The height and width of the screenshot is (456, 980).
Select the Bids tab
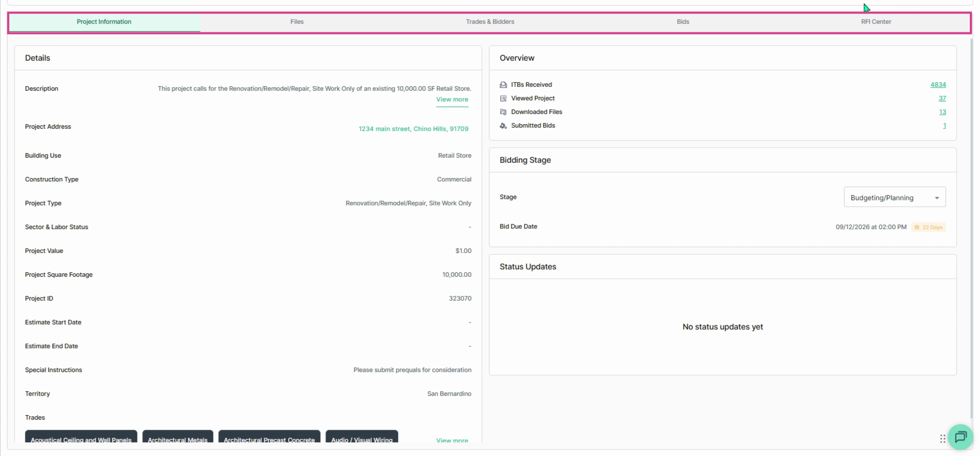(x=683, y=22)
